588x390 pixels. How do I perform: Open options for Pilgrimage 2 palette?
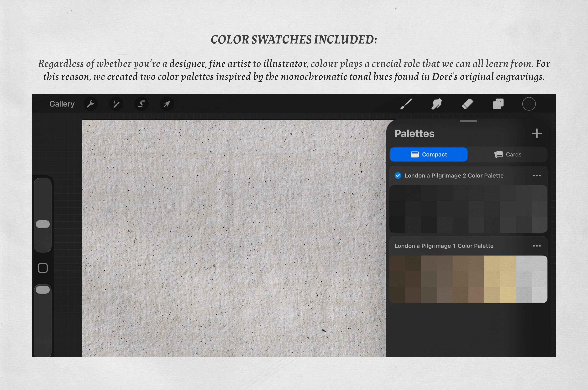pos(537,176)
